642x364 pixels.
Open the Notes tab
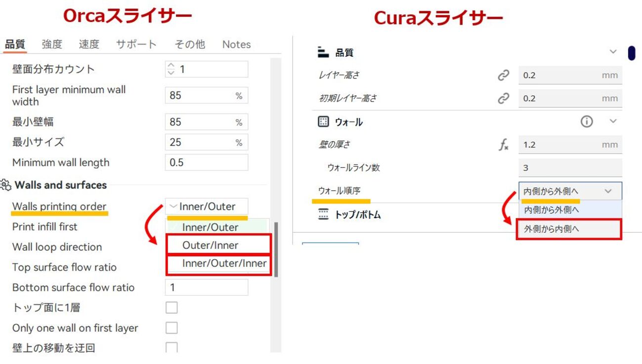pos(236,44)
